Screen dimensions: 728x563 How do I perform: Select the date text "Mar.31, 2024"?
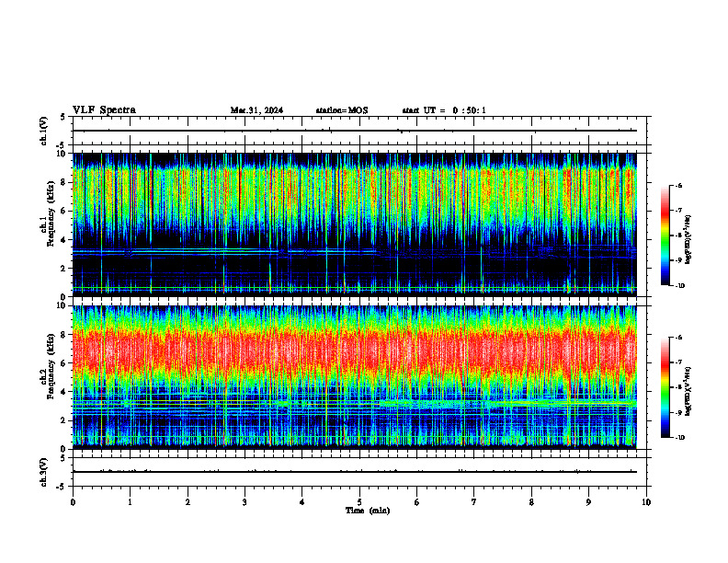click(256, 110)
